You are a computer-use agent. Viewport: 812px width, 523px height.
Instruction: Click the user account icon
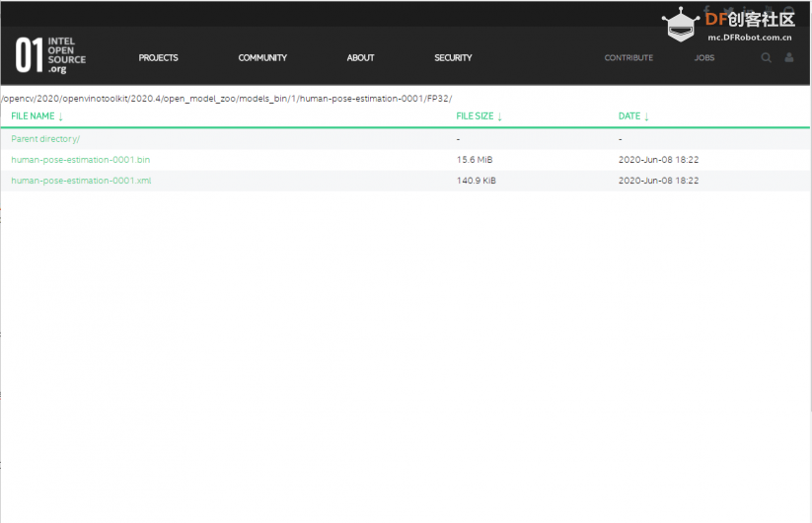point(788,57)
